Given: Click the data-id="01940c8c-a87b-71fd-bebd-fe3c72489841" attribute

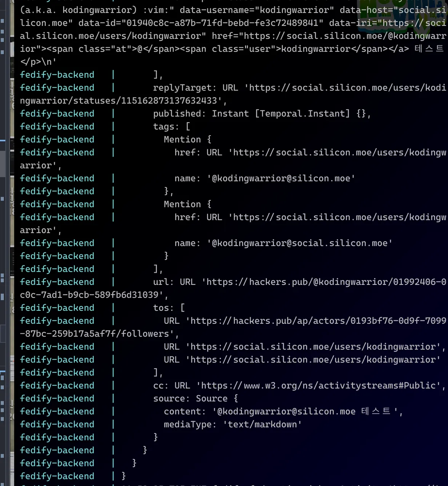Looking at the screenshot, I should coord(201,23).
